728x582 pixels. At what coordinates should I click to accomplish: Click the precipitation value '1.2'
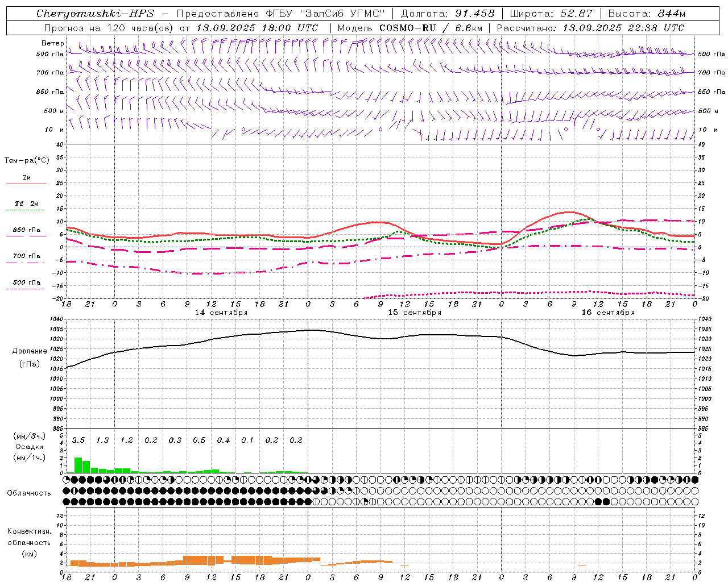point(126,440)
